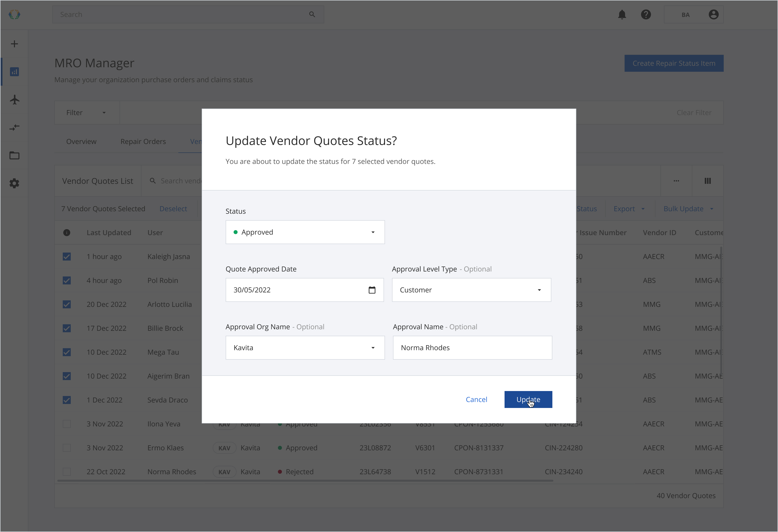Click the horizontal scrollbar under the table
Viewport: 778px width, 532px height.
click(305, 481)
